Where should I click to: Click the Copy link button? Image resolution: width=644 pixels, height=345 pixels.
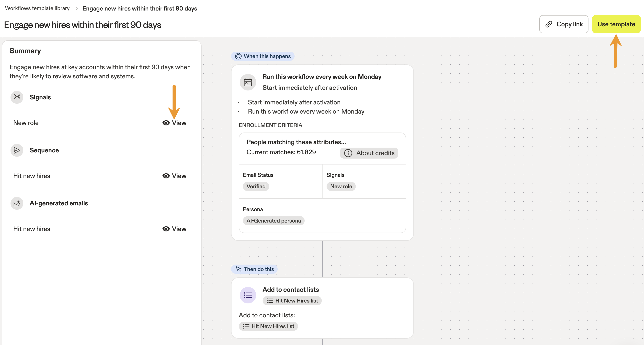tap(564, 24)
